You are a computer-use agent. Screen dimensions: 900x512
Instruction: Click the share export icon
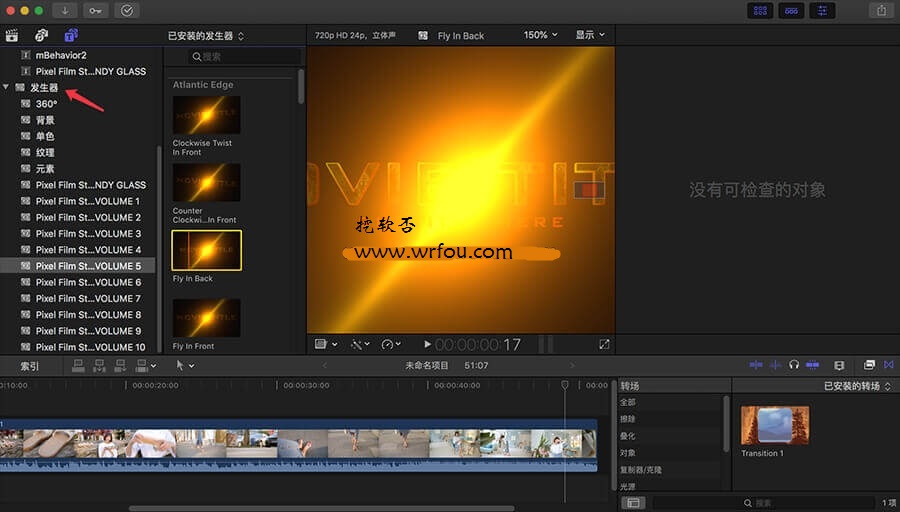coord(881,10)
